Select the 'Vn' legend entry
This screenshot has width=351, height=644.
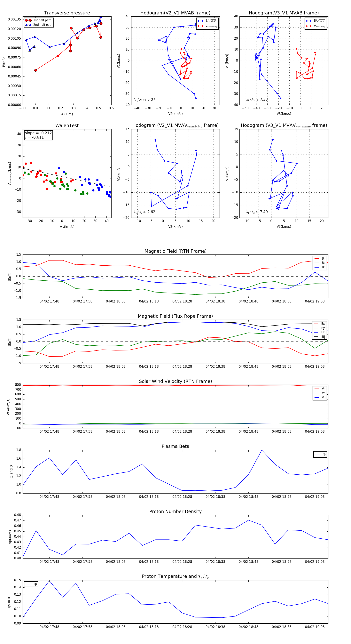coord(320,398)
